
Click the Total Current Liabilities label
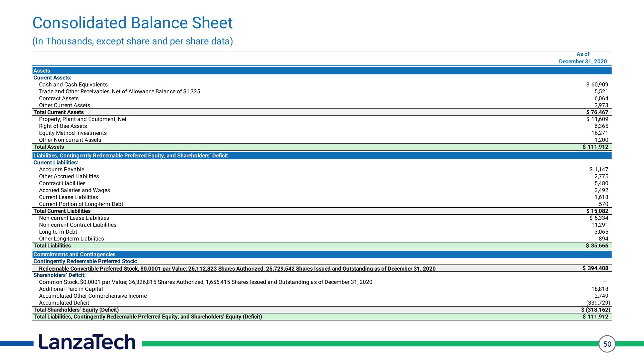click(62, 211)
